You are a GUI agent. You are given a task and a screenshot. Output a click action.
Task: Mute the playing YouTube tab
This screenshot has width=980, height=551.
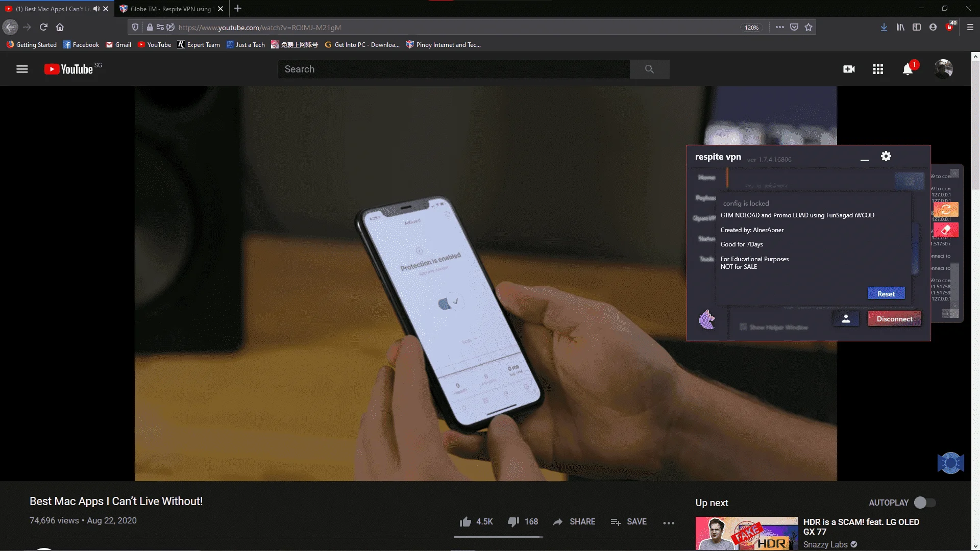96,9
